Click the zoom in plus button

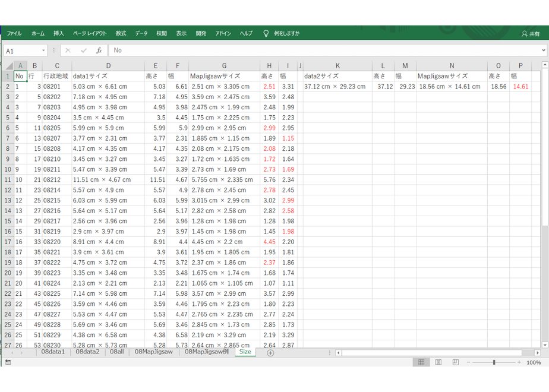coord(519,362)
